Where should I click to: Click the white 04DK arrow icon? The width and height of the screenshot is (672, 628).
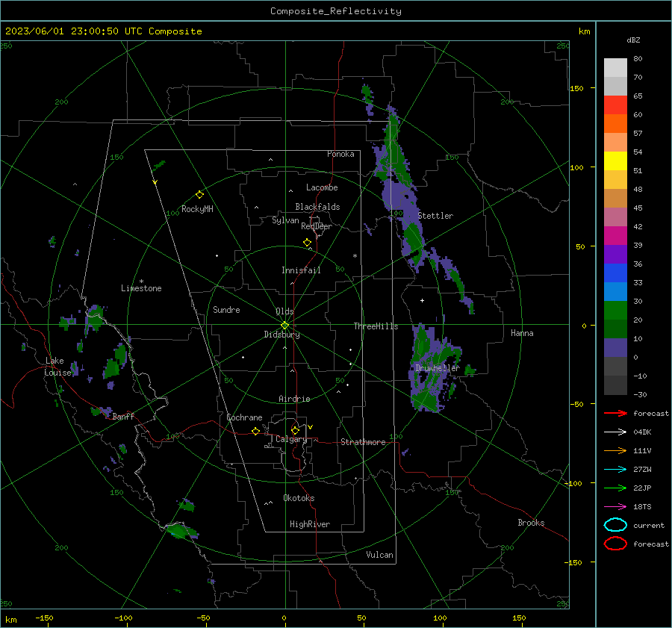tap(615, 432)
